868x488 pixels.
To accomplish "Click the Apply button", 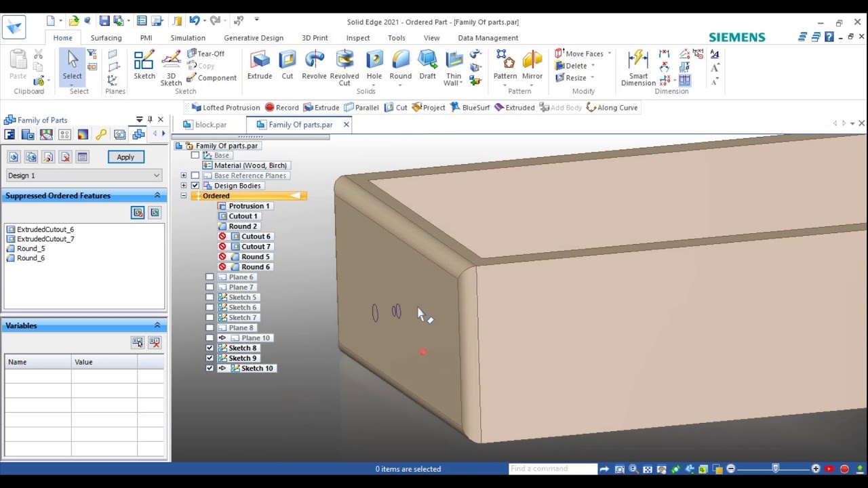I will pos(125,157).
